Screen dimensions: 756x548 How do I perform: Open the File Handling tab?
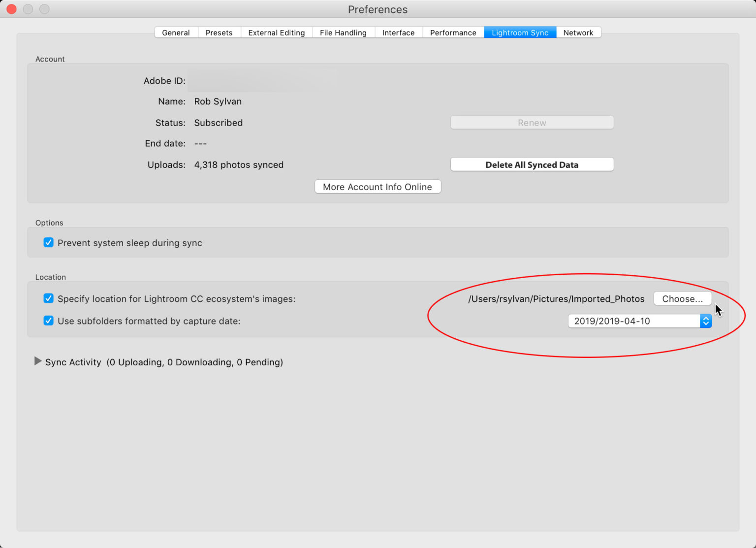(x=343, y=32)
